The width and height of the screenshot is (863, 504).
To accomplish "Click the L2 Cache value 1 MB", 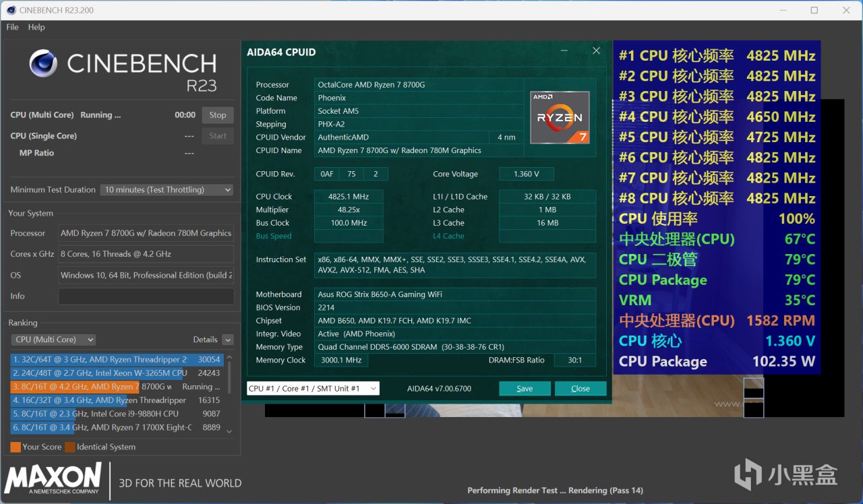I will 547,210.
